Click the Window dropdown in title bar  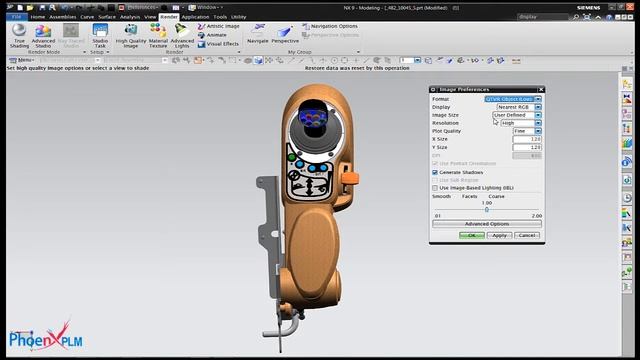point(209,7)
